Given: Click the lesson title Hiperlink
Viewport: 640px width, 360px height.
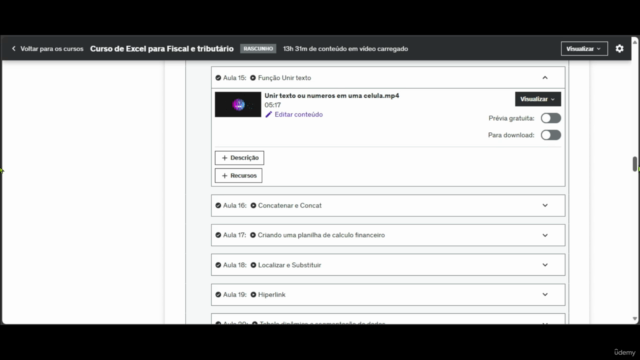Looking at the screenshot, I should (271, 295).
